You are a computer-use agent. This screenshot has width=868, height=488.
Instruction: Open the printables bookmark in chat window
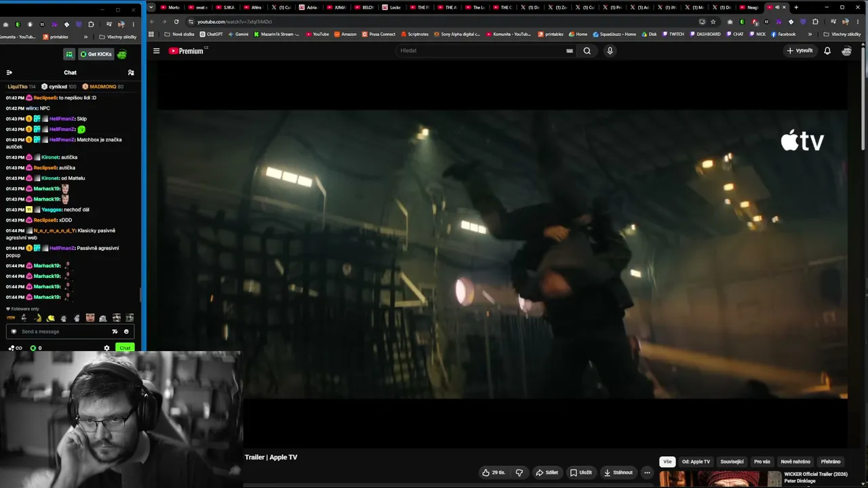(x=56, y=37)
